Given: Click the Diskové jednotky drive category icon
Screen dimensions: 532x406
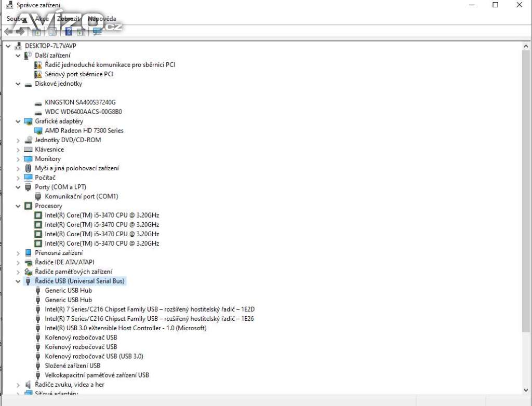Looking at the screenshot, I should point(28,84).
